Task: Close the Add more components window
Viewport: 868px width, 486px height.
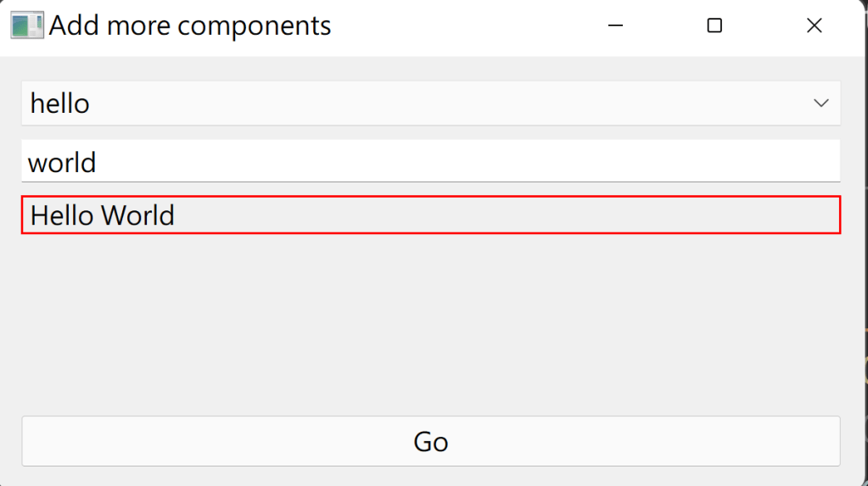Action: coord(814,26)
